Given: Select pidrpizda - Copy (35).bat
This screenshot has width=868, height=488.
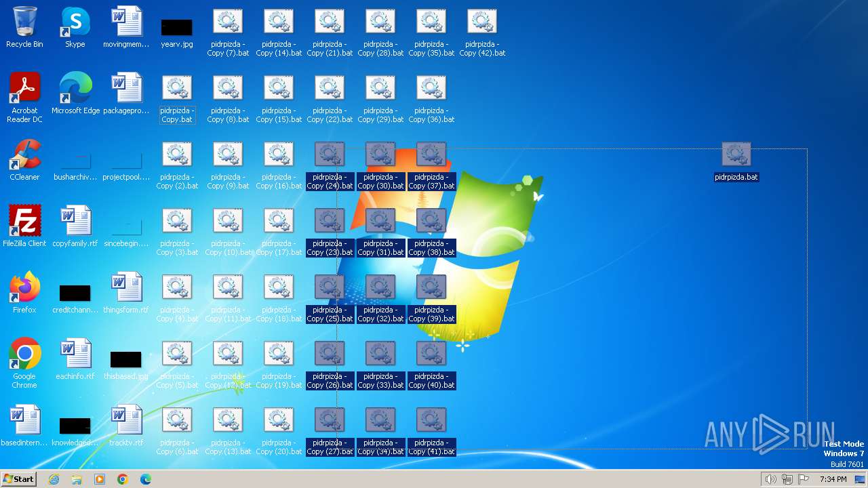Looking at the screenshot, I should [x=431, y=32].
